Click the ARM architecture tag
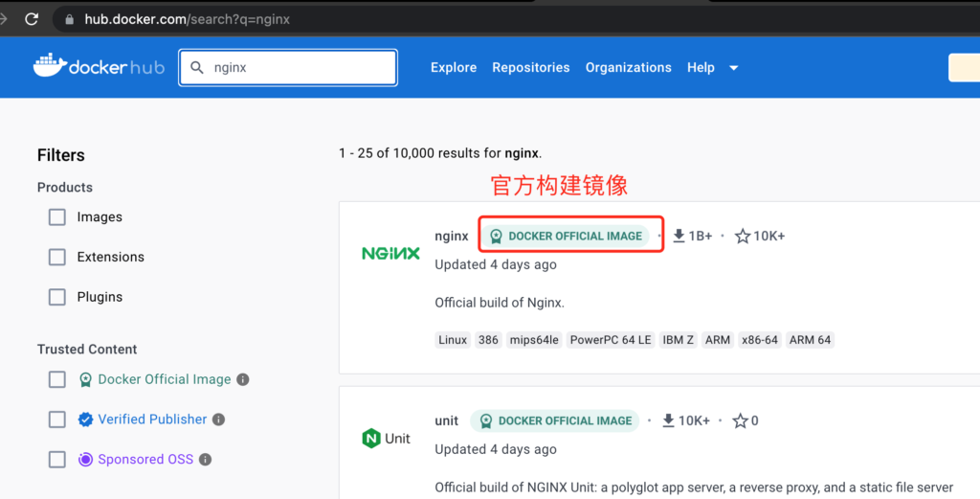Image resolution: width=980 pixels, height=499 pixels. click(718, 340)
